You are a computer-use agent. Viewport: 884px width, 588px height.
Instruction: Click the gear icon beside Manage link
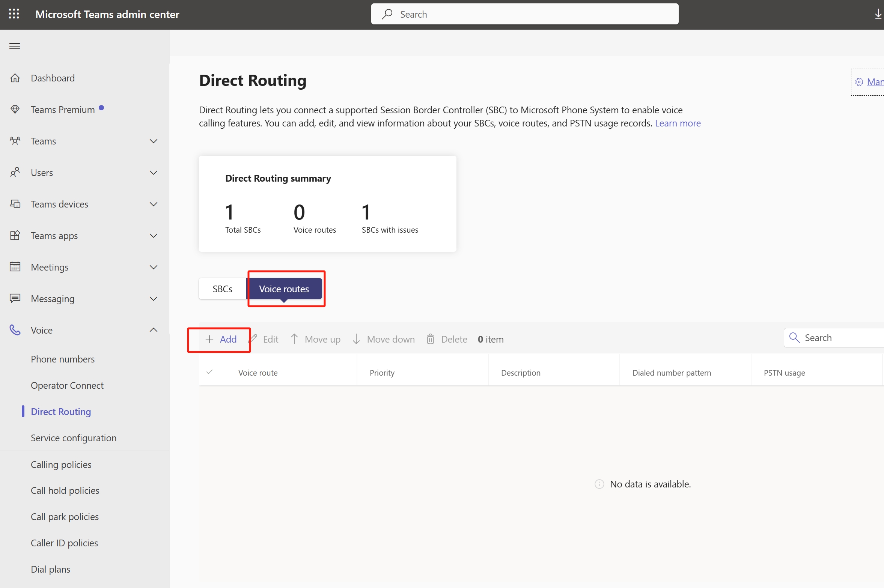tap(859, 82)
